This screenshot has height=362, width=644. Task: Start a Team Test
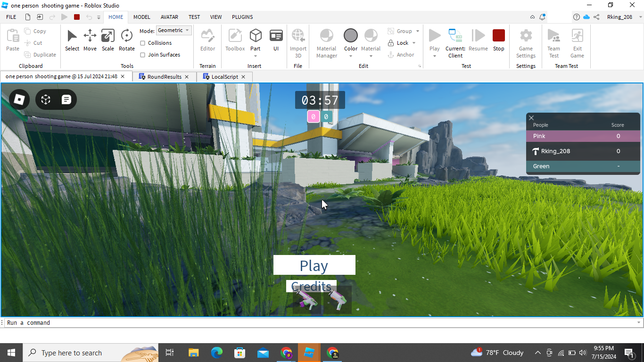point(554,43)
